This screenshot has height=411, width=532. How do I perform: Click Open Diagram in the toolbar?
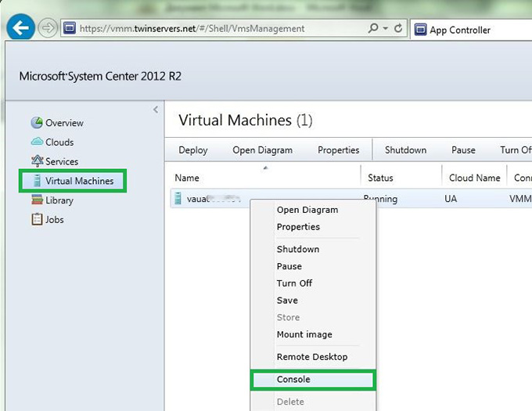(262, 150)
